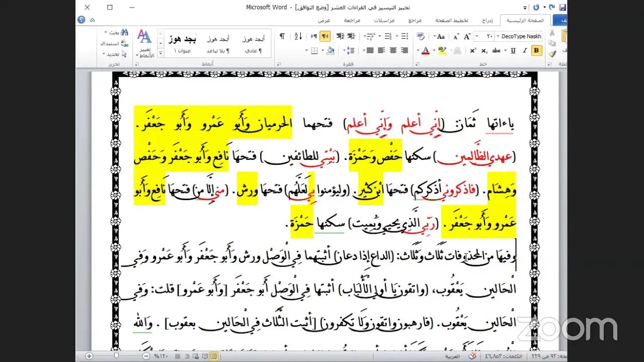Increase the paragraph indent
This screenshot has height=362, width=644.
340,36
